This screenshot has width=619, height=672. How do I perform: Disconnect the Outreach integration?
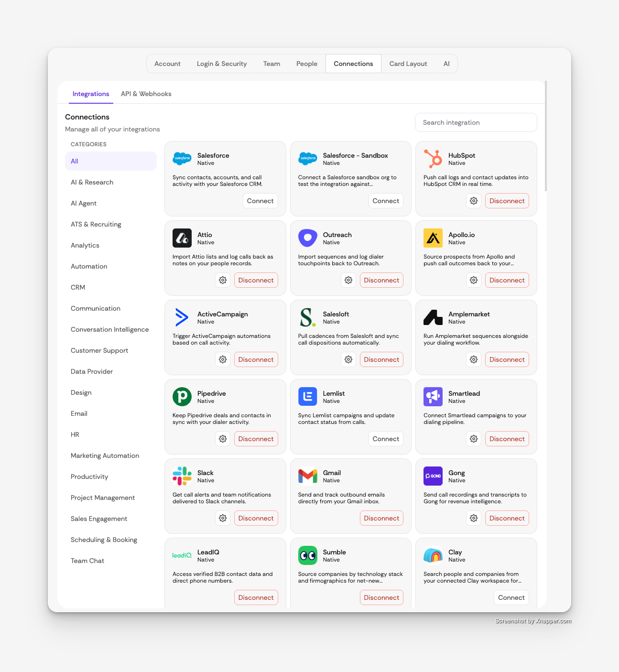click(x=381, y=280)
